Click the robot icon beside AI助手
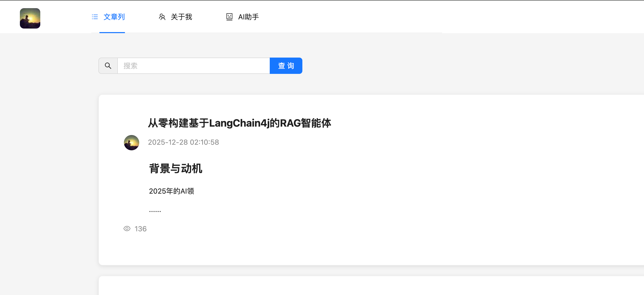Viewport: 644px width, 295px height. click(x=229, y=17)
